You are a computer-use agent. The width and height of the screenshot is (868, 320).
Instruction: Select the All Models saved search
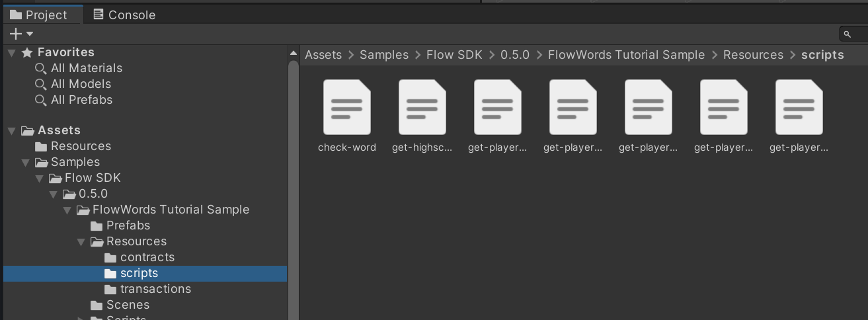click(81, 84)
